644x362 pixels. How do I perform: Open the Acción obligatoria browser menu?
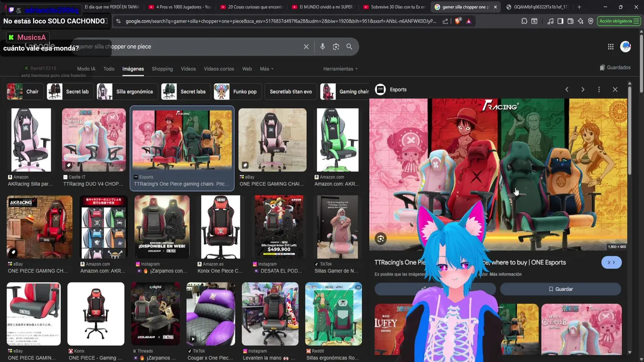click(x=618, y=21)
